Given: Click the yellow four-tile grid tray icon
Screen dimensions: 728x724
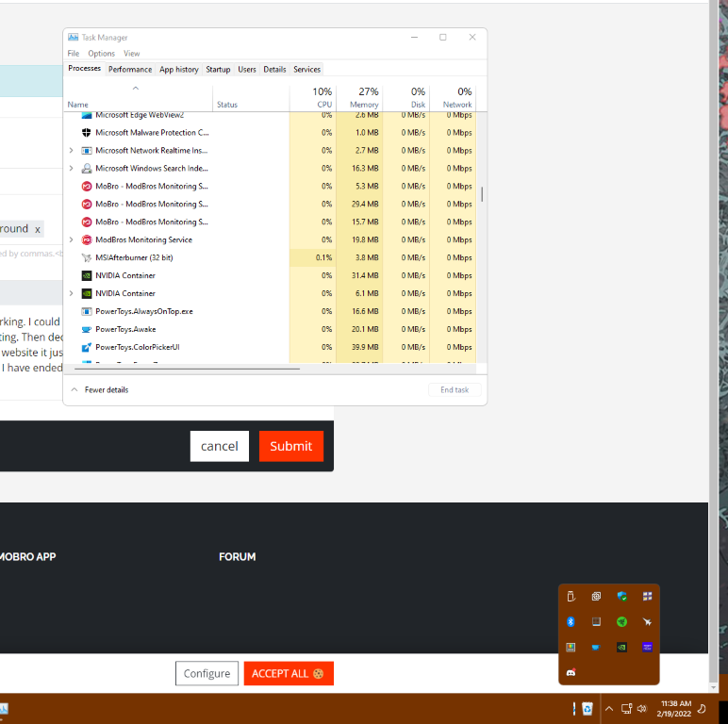Looking at the screenshot, I should pyautogui.click(x=647, y=597).
